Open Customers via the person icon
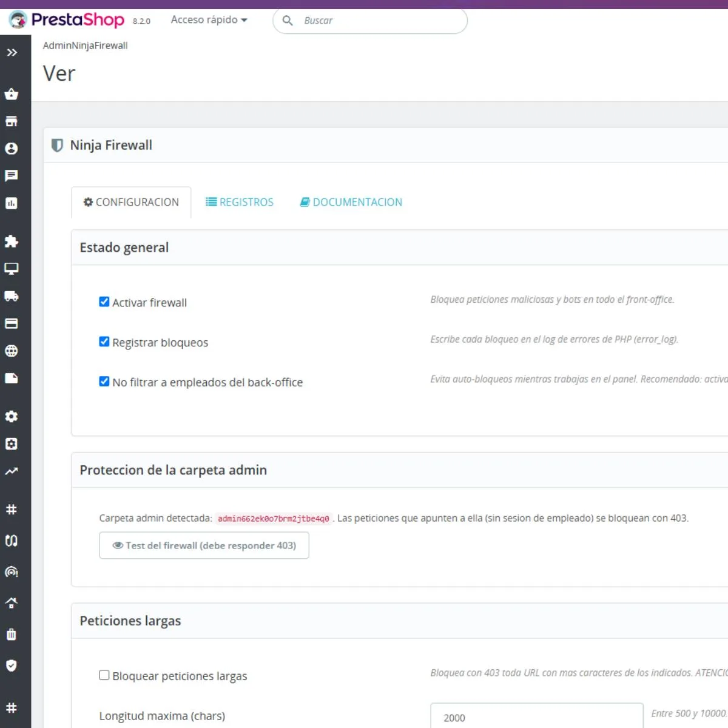 (x=12, y=149)
